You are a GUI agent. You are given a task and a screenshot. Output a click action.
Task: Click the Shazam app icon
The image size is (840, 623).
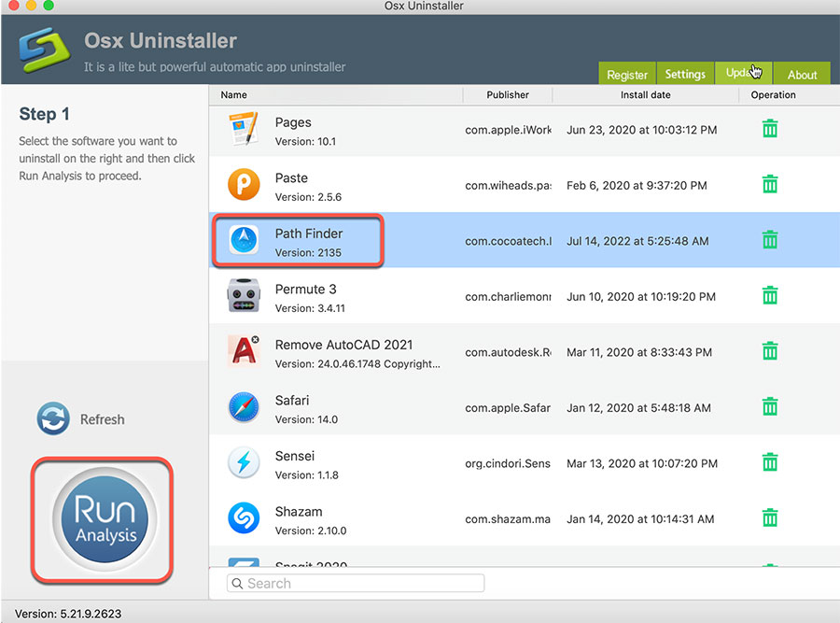[244, 518]
